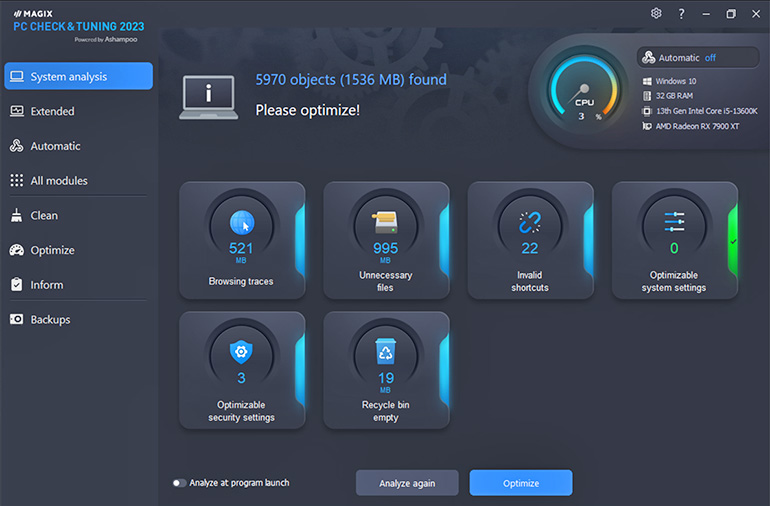Click the Invalid shortcuts broken link icon

(x=530, y=222)
